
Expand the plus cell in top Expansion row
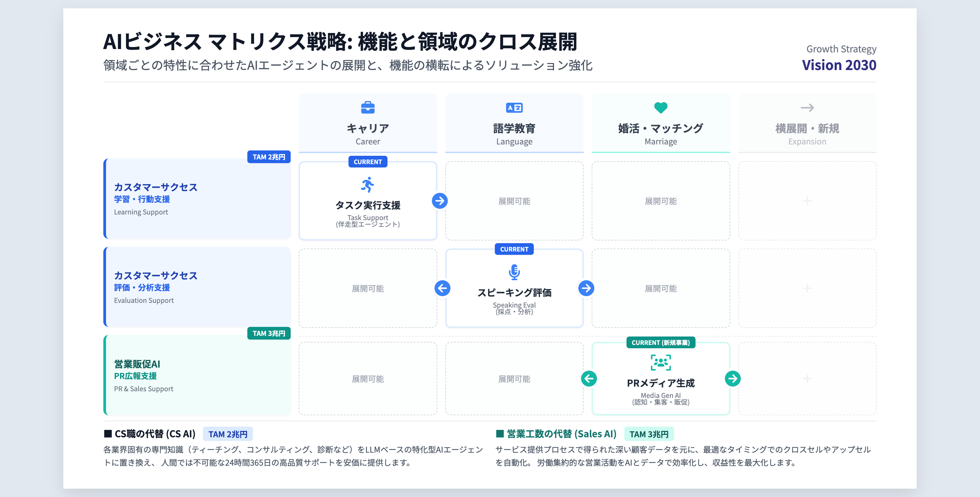click(x=807, y=200)
